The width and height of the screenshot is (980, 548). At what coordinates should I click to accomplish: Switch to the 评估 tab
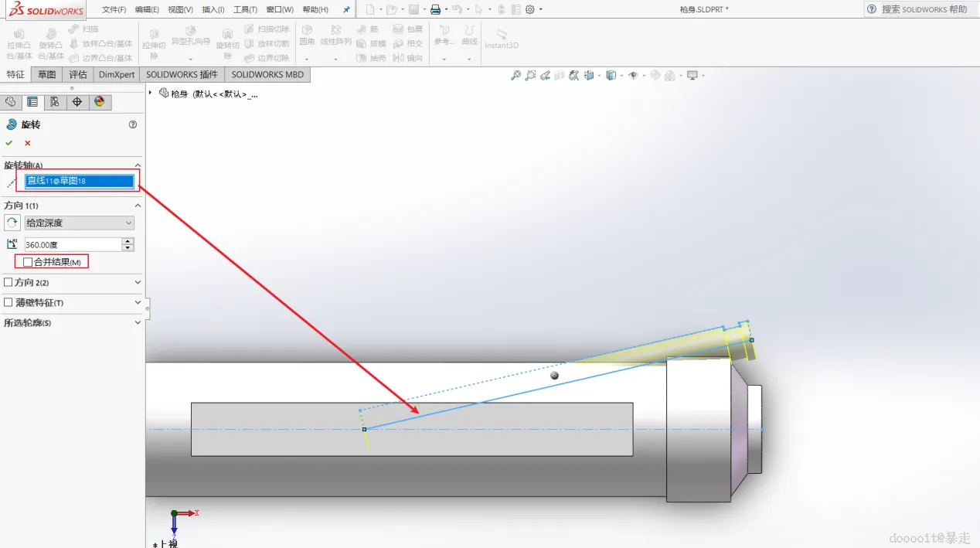78,75
